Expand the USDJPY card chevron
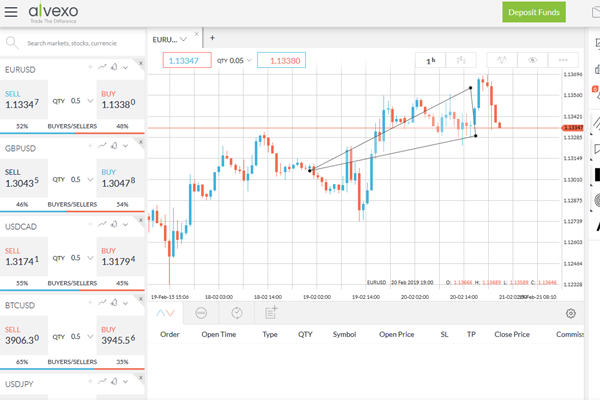 pos(126,382)
